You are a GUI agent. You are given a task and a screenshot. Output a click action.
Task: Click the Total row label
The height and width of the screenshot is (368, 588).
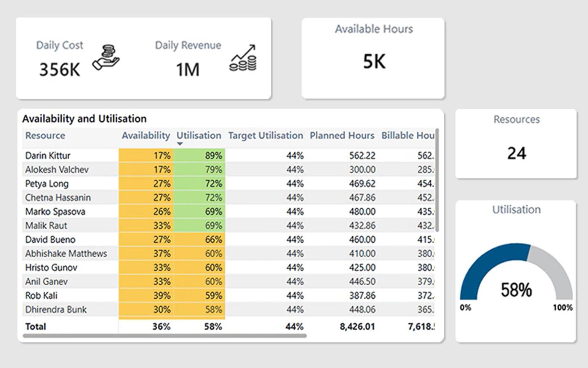click(35, 326)
